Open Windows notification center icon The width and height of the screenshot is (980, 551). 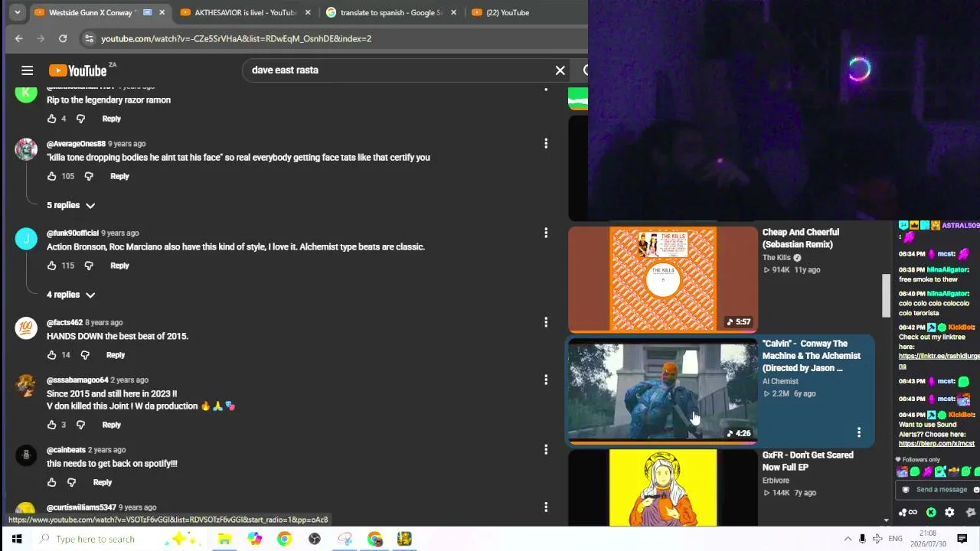point(962,539)
